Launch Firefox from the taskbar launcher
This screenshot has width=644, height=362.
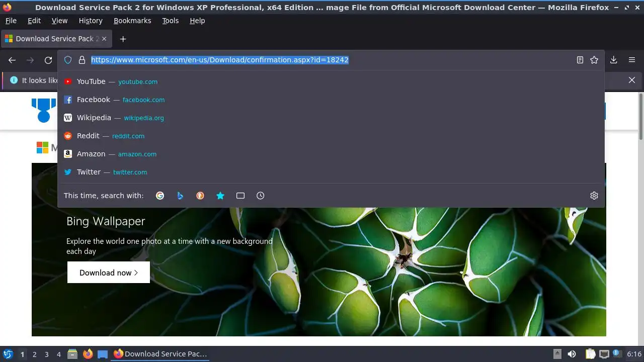(88, 354)
